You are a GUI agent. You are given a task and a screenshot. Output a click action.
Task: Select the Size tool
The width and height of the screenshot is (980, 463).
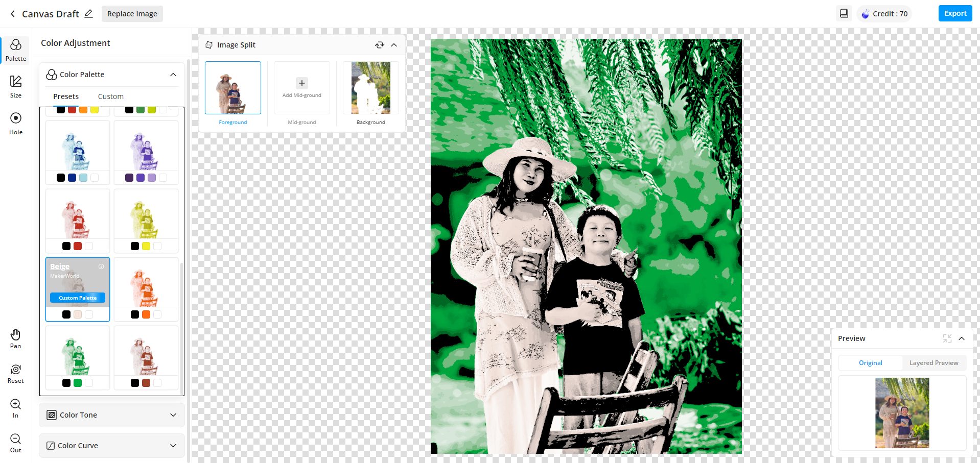pos(16,86)
